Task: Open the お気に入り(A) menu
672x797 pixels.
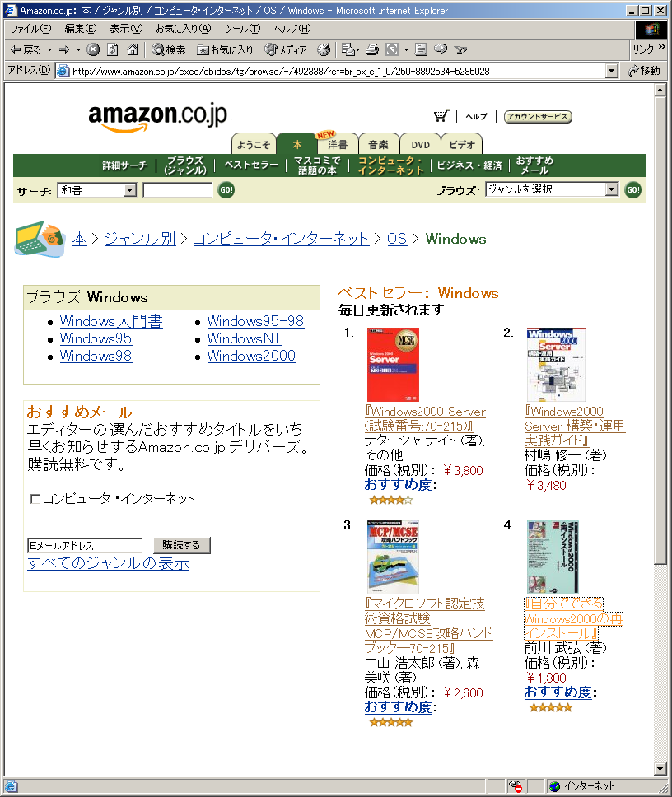Action: coord(183,29)
